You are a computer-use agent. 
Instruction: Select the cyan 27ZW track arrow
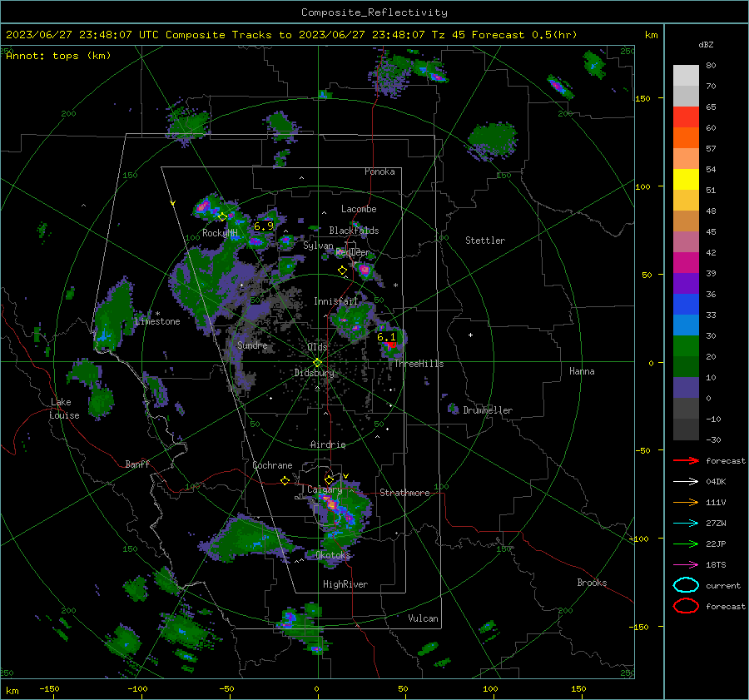point(686,524)
